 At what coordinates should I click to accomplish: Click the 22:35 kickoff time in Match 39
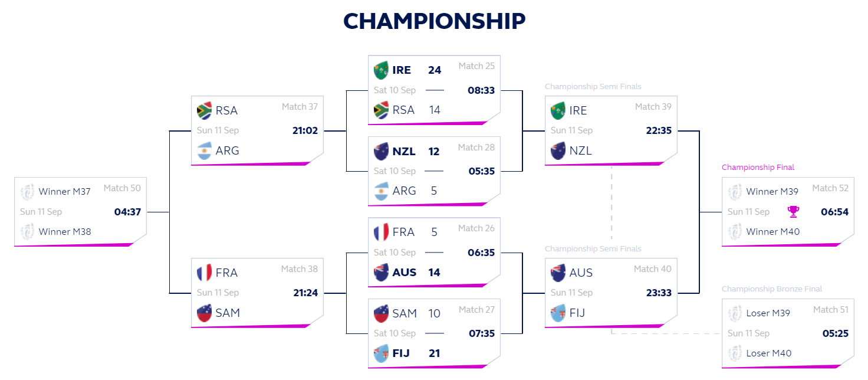659,131
